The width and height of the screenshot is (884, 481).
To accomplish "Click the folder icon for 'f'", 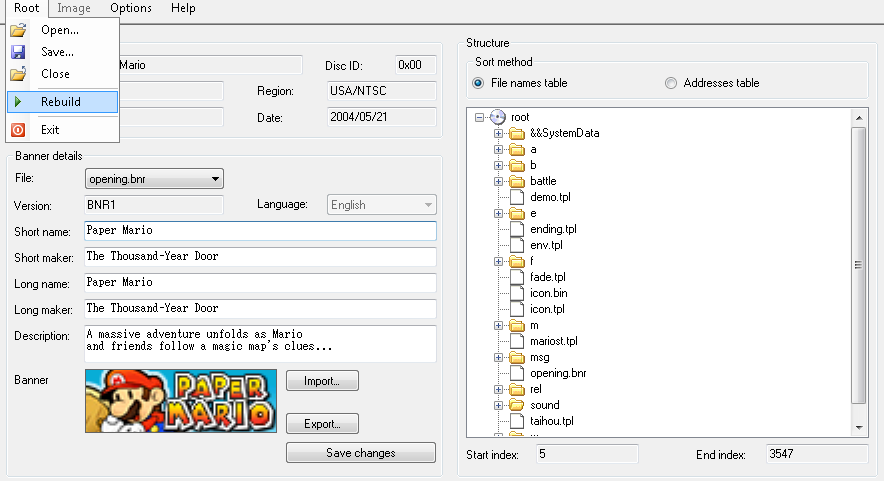I will coord(517,261).
